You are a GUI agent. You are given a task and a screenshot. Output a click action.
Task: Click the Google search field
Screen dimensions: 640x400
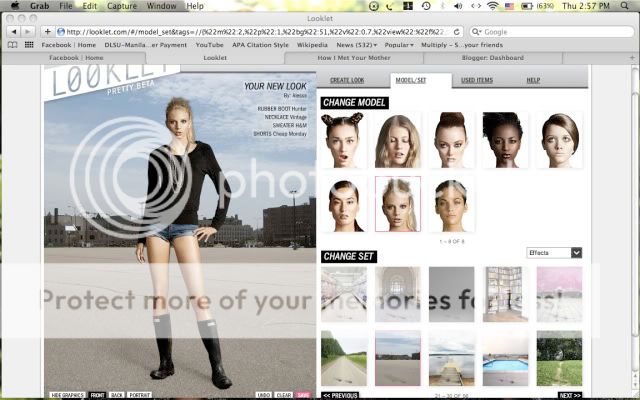tap(552, 32)
